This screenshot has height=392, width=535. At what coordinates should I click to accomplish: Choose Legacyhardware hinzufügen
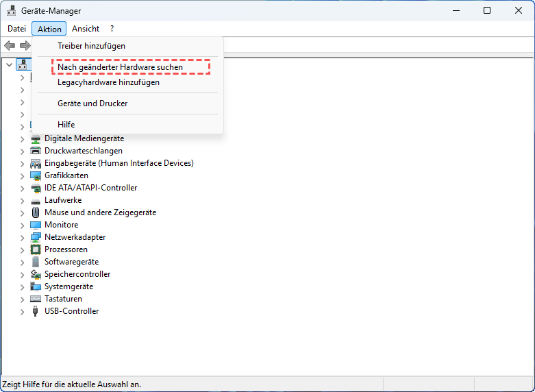click(x=127, y=82)
